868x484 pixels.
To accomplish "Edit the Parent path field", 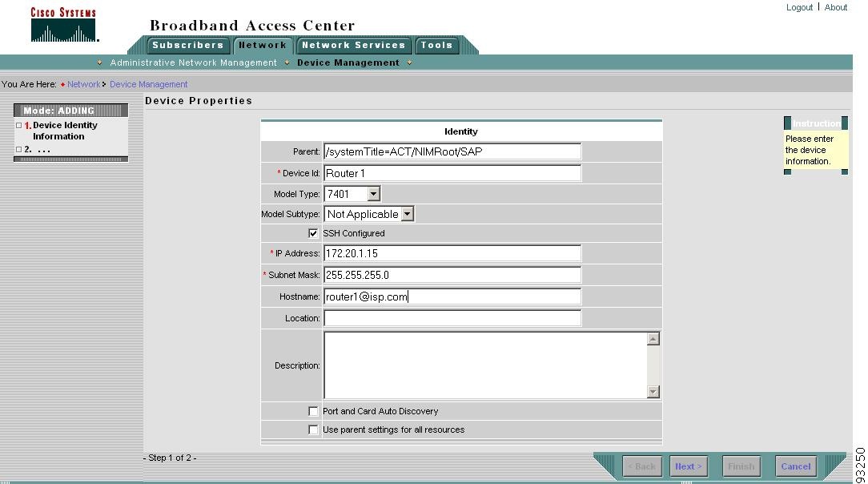I will [452, 151].
